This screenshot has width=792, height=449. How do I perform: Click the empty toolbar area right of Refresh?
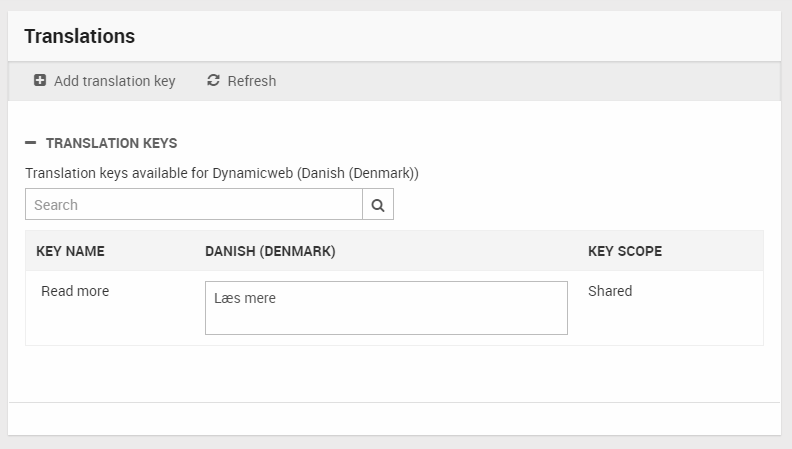520,81
